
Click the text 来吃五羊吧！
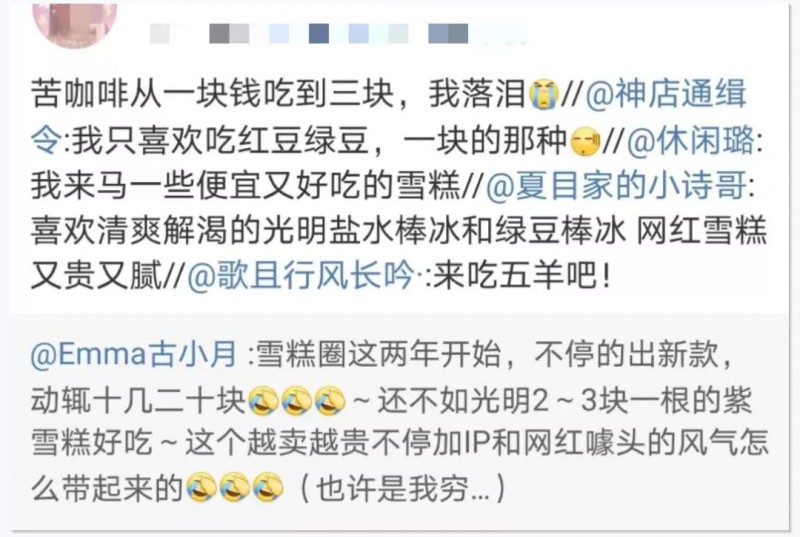[522, 276]
